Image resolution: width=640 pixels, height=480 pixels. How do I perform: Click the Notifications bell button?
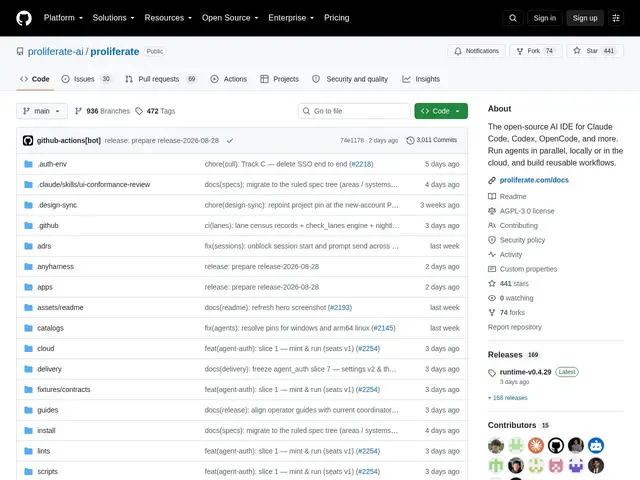(x=476, y=51)
